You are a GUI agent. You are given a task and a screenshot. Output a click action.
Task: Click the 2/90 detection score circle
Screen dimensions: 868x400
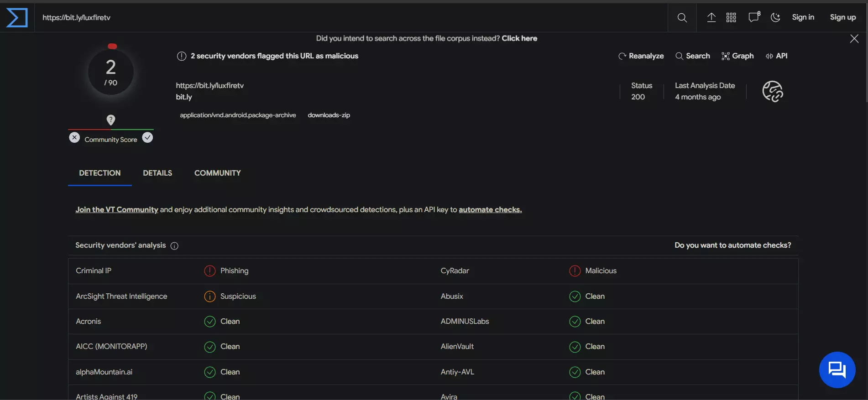tap(111, 72)
